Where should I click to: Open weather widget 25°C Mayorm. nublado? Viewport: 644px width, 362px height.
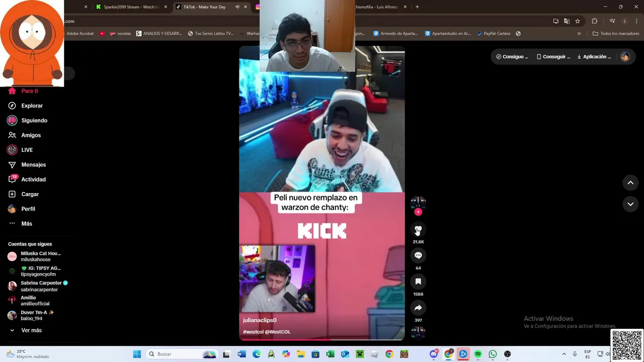tap(28, 354)
